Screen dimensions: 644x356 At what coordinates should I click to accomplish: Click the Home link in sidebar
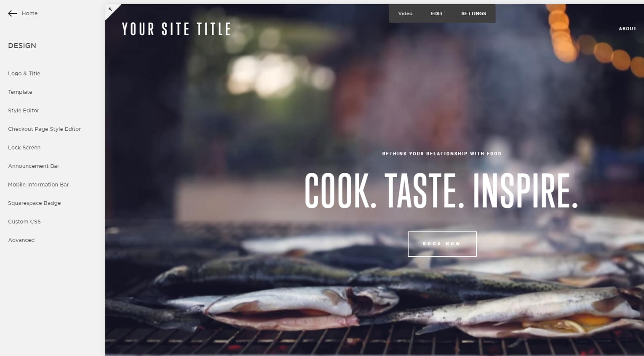[29, 13]
